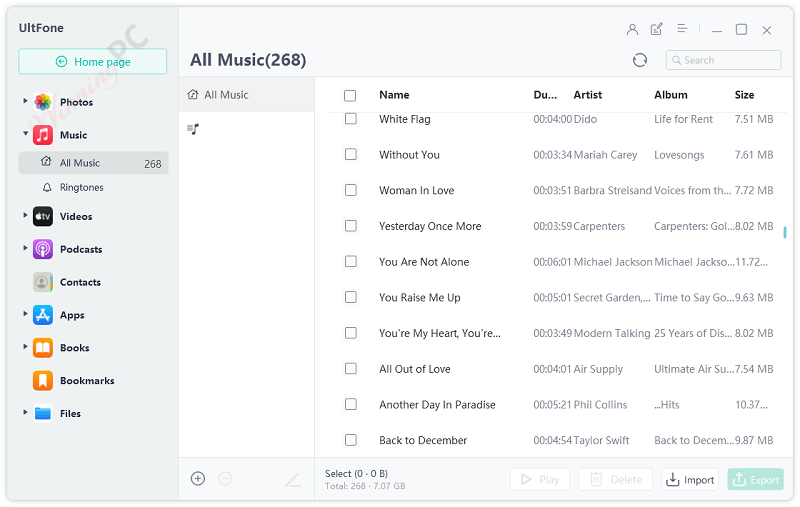Sort by the Album column header
The height and width of the screenshot is (507, 800).
click(671, 95)
